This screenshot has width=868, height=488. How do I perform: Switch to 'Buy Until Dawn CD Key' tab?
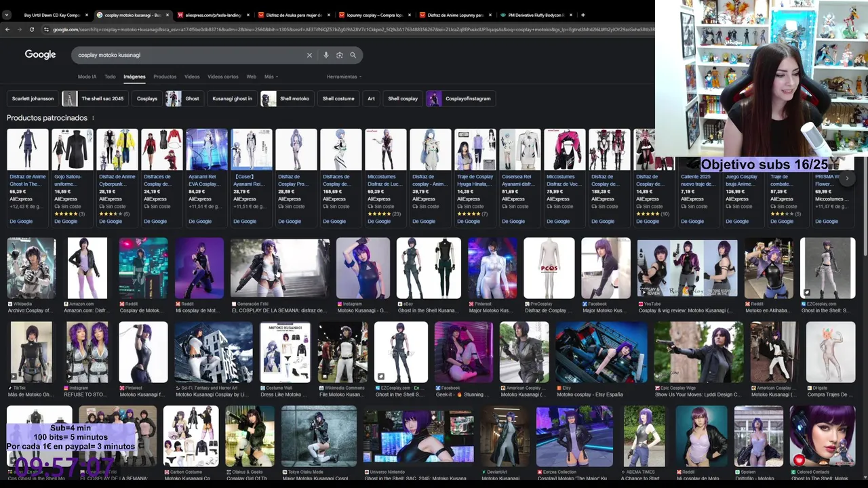pos(52,14)
